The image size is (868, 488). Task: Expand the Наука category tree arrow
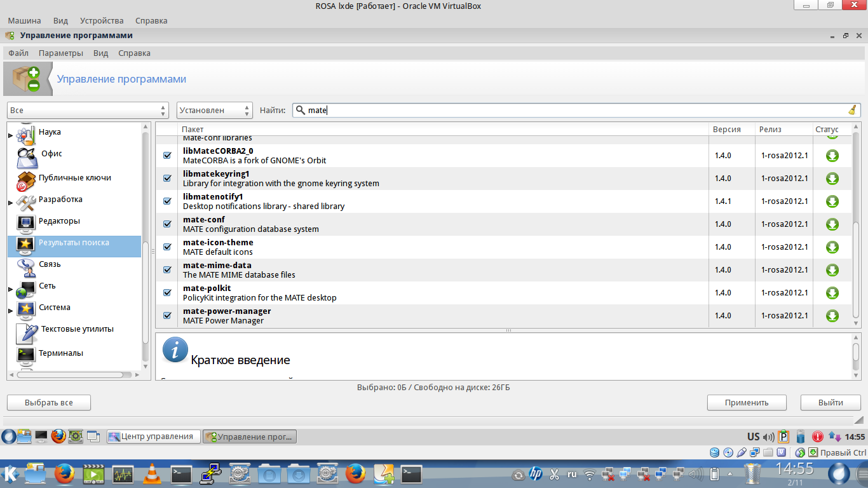(11, 135)
